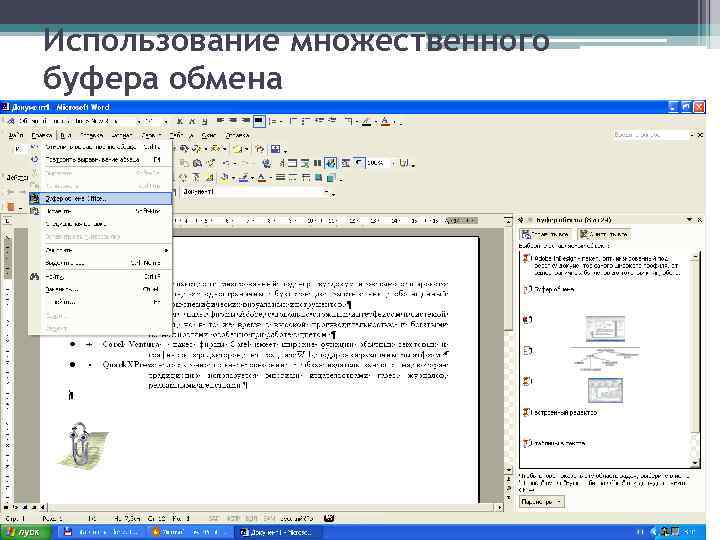The image size is (720, 540).
Task: Choose Найти (Ctrl+F) in the Edit menu
Action: tap(100, 276)
